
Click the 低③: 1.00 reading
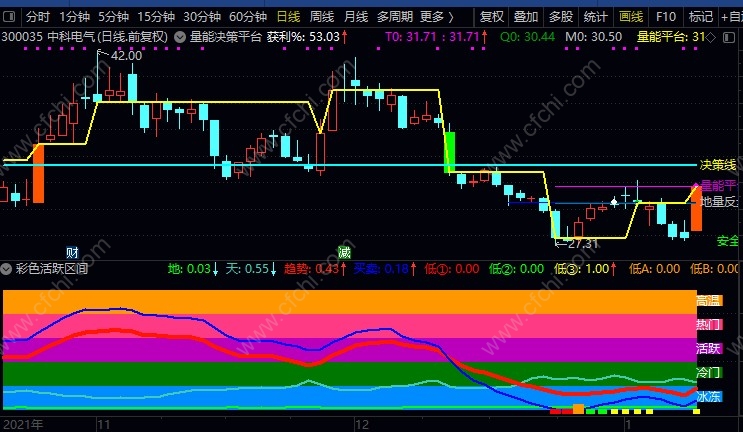coord(585,269)
